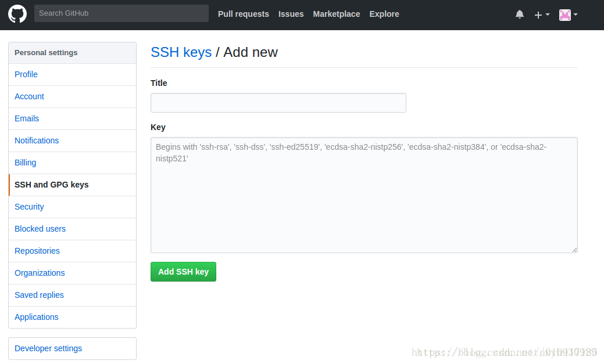Viewport: 604px width, 364px height.
Task: Open the plus create-new dropdown
Action: (x=542, y=15)
